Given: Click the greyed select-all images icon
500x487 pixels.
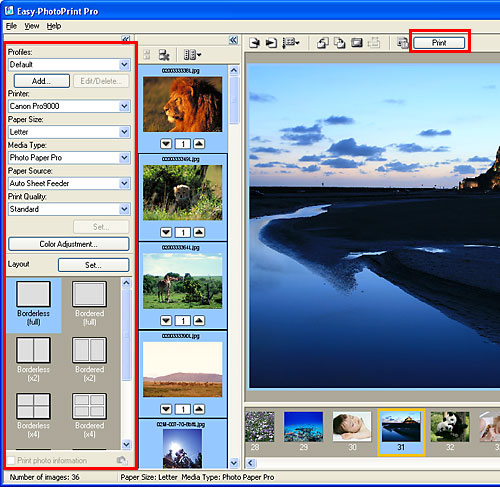Looking at the screenshot, I should [x=147, y=55].
